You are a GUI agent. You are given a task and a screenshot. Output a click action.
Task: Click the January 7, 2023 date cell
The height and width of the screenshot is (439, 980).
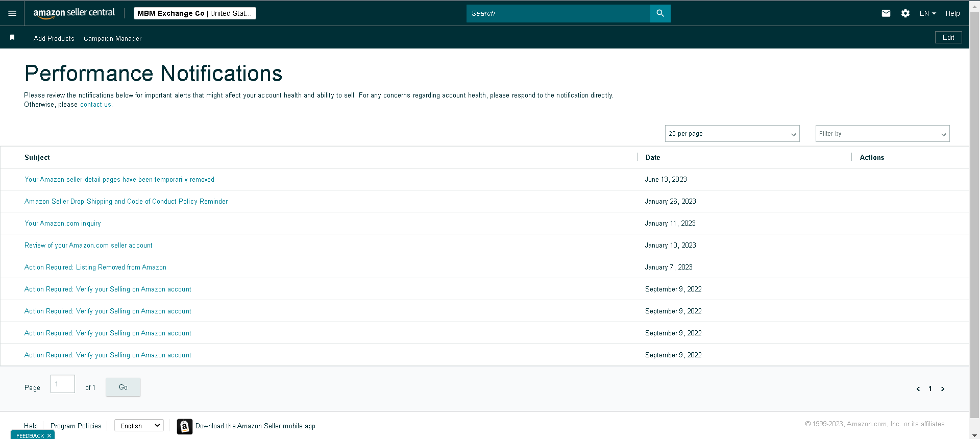(669, 267)
